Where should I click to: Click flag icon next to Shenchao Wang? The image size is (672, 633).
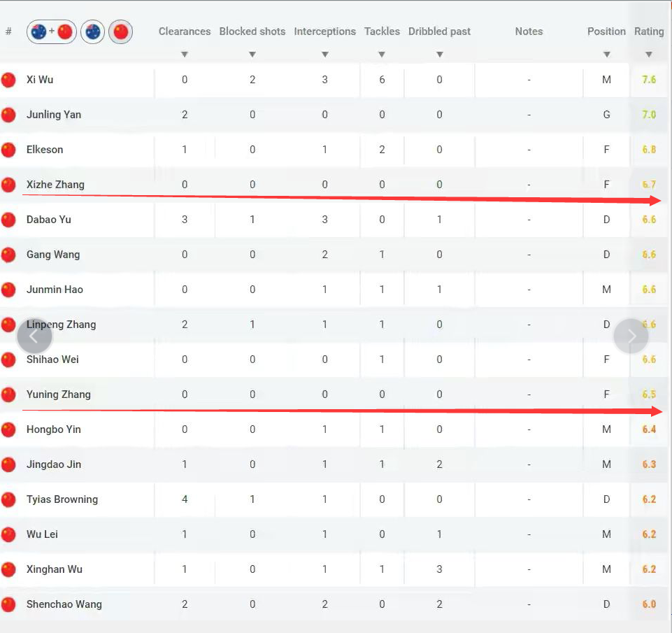pos(8,604)
